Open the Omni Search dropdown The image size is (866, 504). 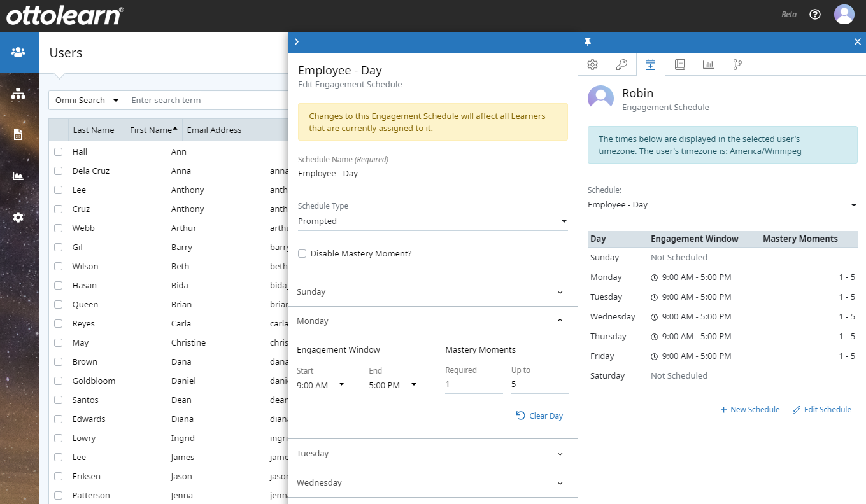[87, 101]
